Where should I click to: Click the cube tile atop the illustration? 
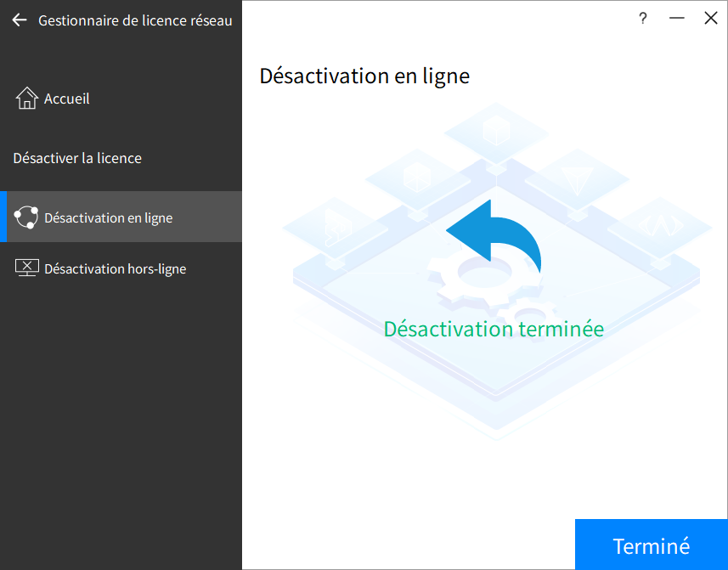(x=494, y=131)
